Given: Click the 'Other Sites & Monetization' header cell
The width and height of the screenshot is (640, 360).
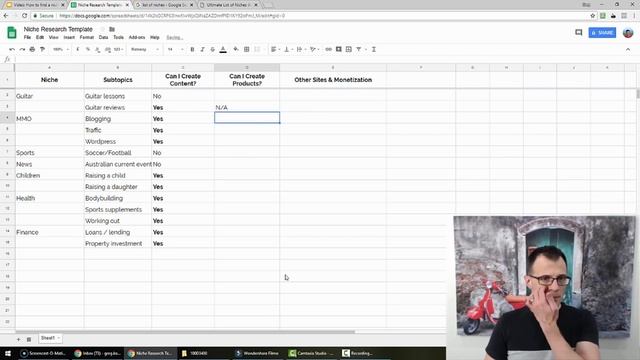Looking at the screenshot, I should click(333, 80).
